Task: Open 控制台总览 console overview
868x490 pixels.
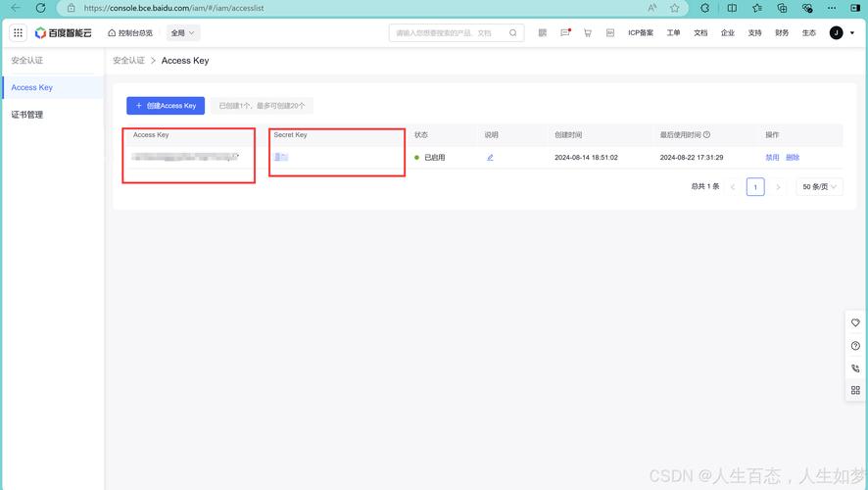Action: click(x=130, y=32)
